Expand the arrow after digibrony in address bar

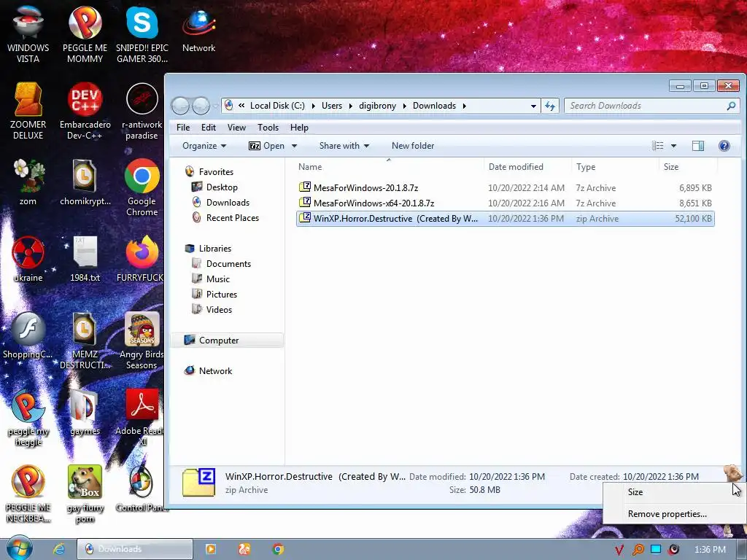click(404, 106)
